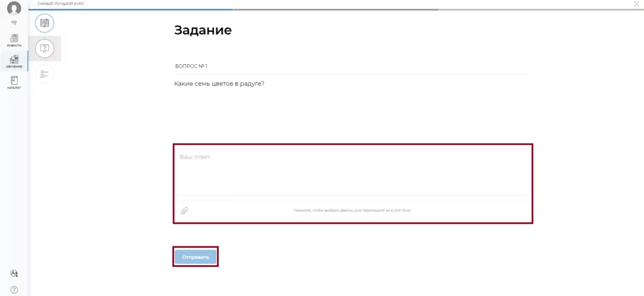Open the Каталог section
Viewport: 644px width, 296px height.
tap(14, 82)
